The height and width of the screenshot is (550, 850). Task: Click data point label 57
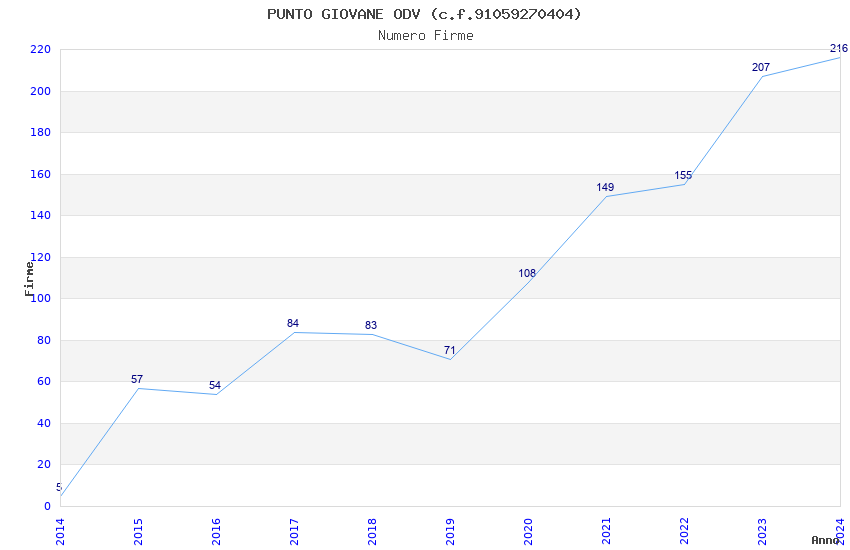pyautogui.click(x=137, y=379)
